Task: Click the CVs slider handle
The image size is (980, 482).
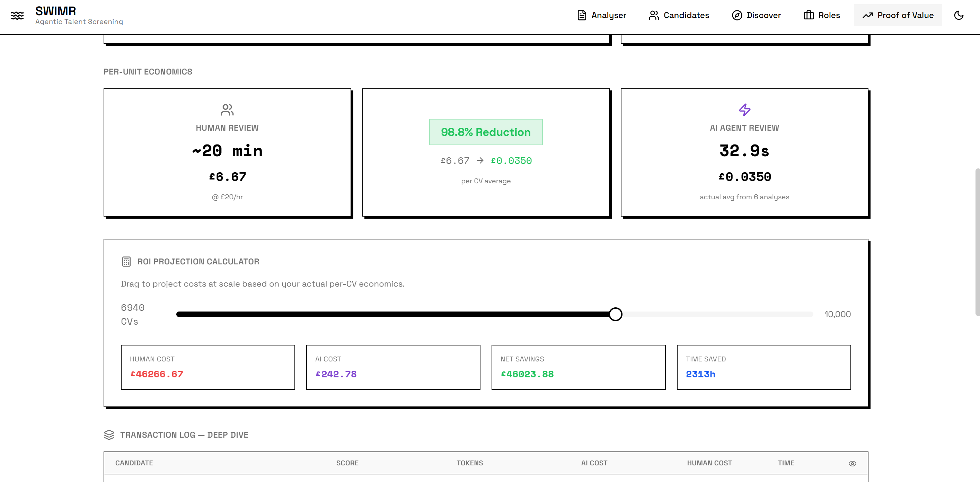Action: click(x=615, y=314)
